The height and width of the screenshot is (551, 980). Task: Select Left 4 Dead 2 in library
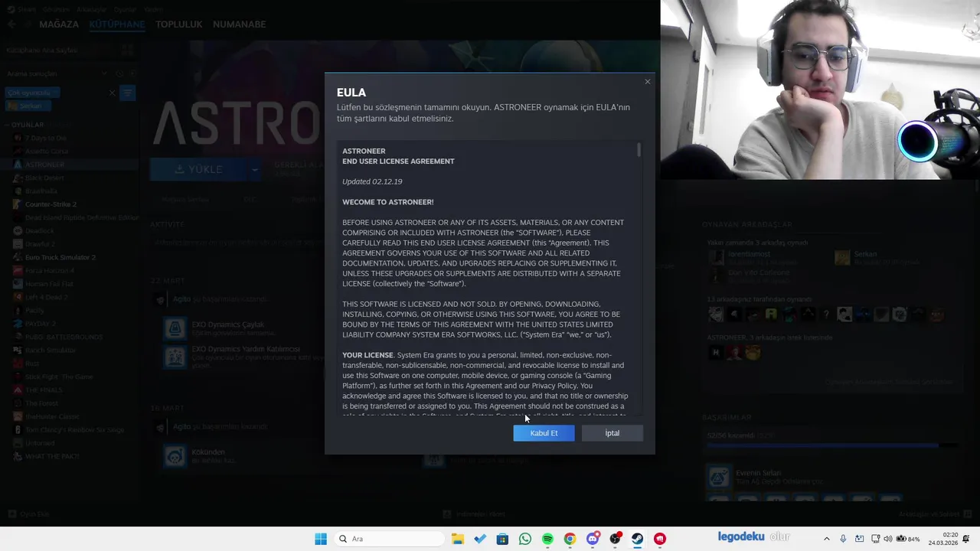tap(46, 297)
